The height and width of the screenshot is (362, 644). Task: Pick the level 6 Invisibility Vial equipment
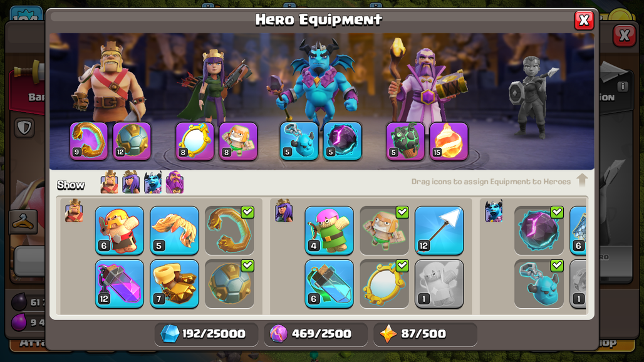tap(330, 284)
